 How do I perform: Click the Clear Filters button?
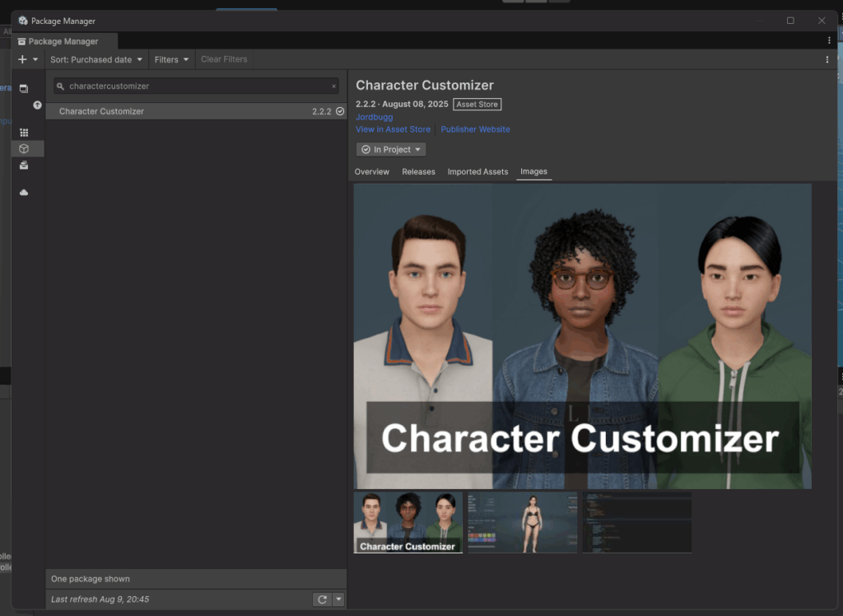(x=224, y=59)
